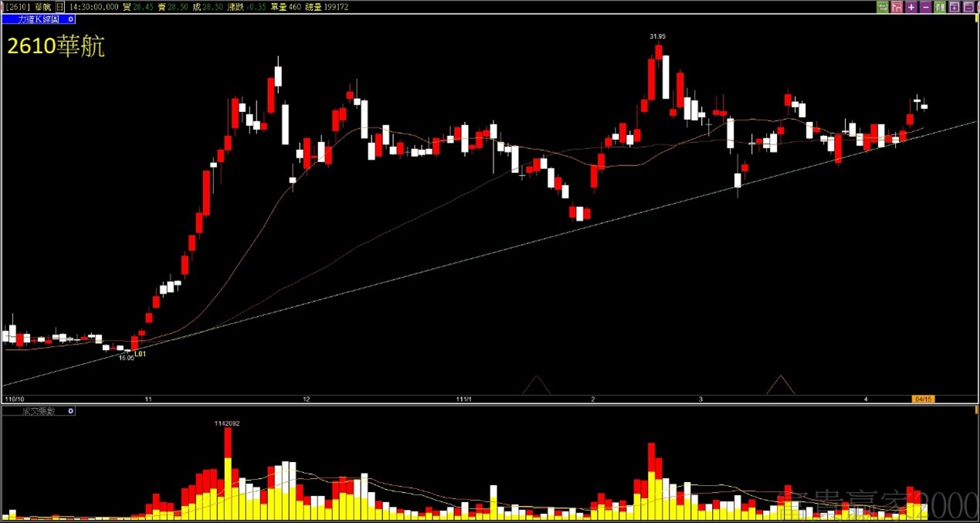Click the 110/10 label on time axis
980x523 pixels.
pos(13,399)
